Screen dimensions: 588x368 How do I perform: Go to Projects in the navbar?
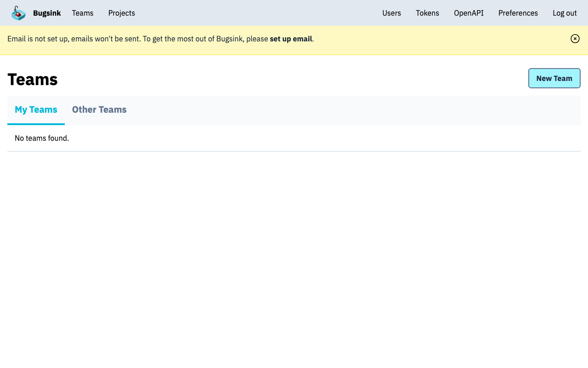(122, 13)
